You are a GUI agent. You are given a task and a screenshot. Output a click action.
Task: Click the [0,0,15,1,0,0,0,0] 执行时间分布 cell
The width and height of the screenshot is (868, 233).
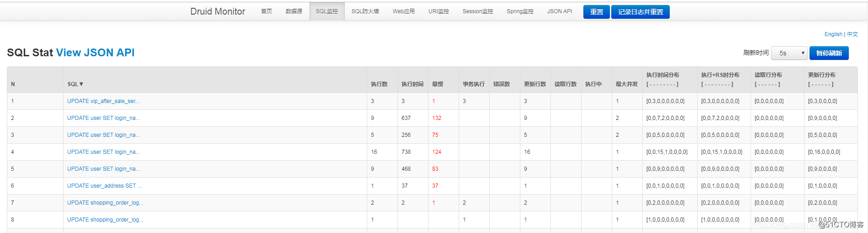(x=667, y=152)
